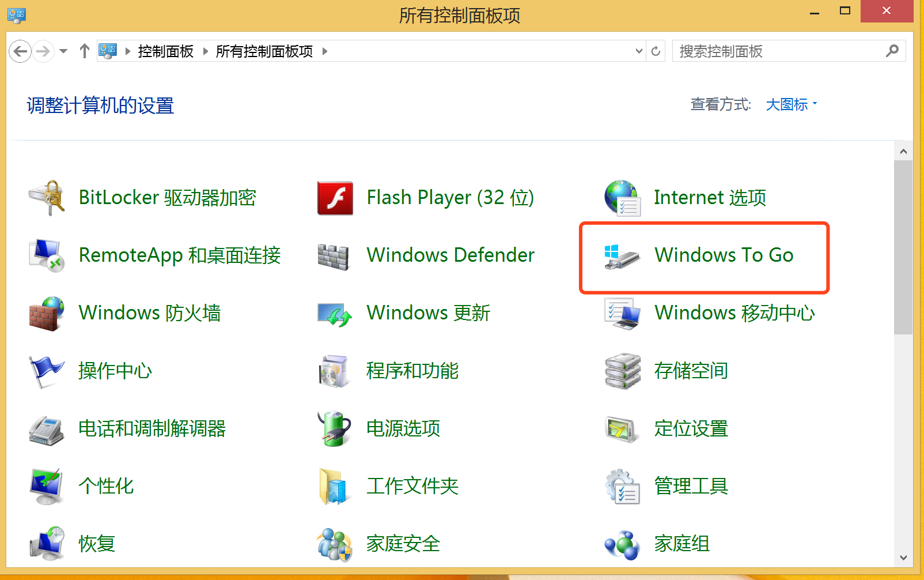Open the Flash Player (32 位) link

coord(450,198)
